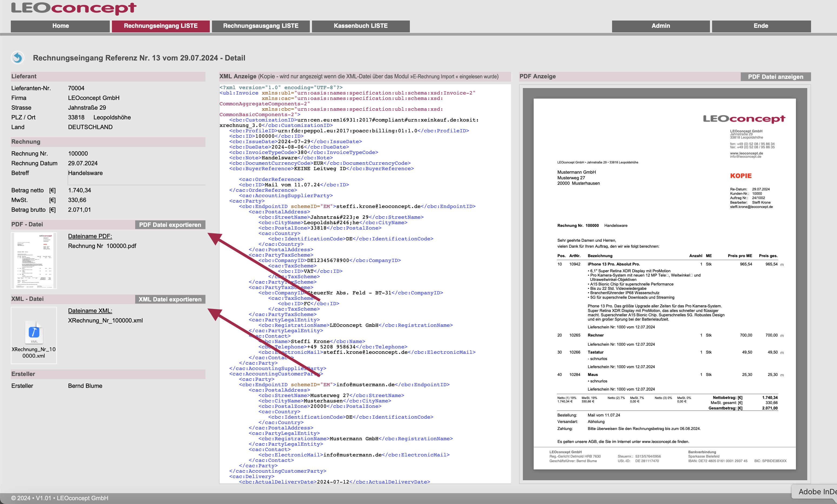Click the XML Telephone +49 5208 958634 line
Screen dimensions: 837x504
click(333, 347)
